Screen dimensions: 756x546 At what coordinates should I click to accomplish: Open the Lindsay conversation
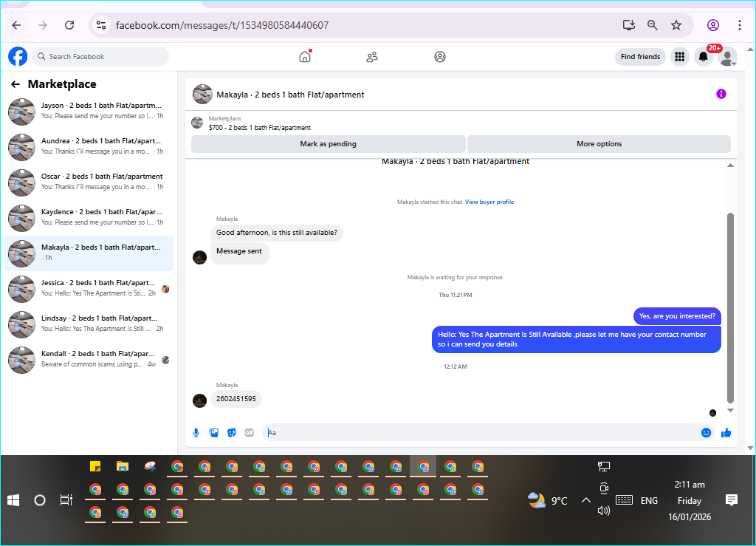89,324
